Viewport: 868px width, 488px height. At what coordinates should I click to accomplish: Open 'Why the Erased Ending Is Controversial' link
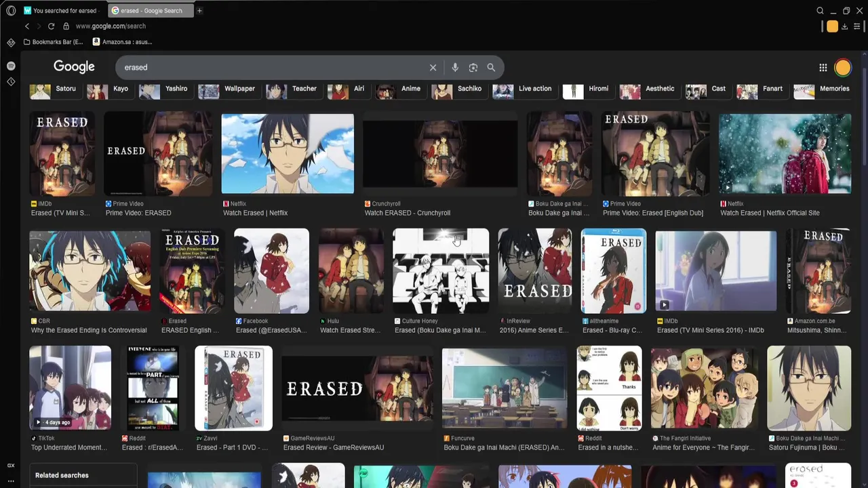[89, 330]
